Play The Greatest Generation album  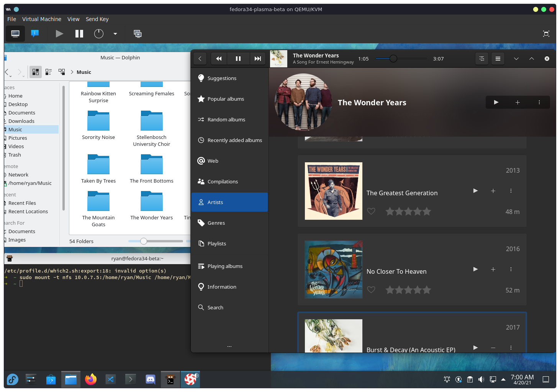tap(475, 191)
